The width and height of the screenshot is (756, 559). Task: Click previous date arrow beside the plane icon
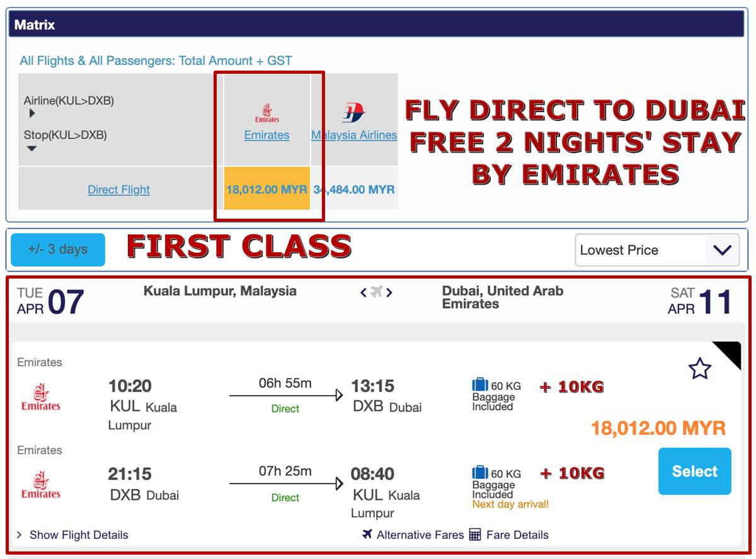coord(364,292)
